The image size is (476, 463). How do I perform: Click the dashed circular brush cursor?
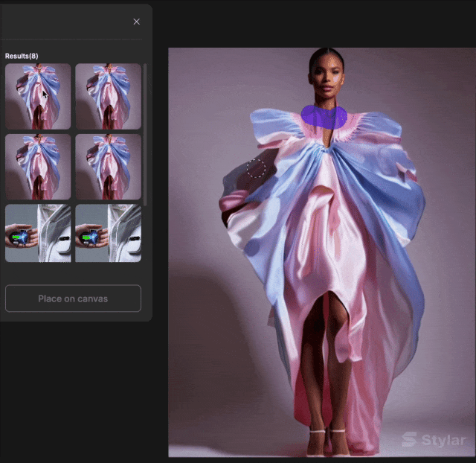257,168
